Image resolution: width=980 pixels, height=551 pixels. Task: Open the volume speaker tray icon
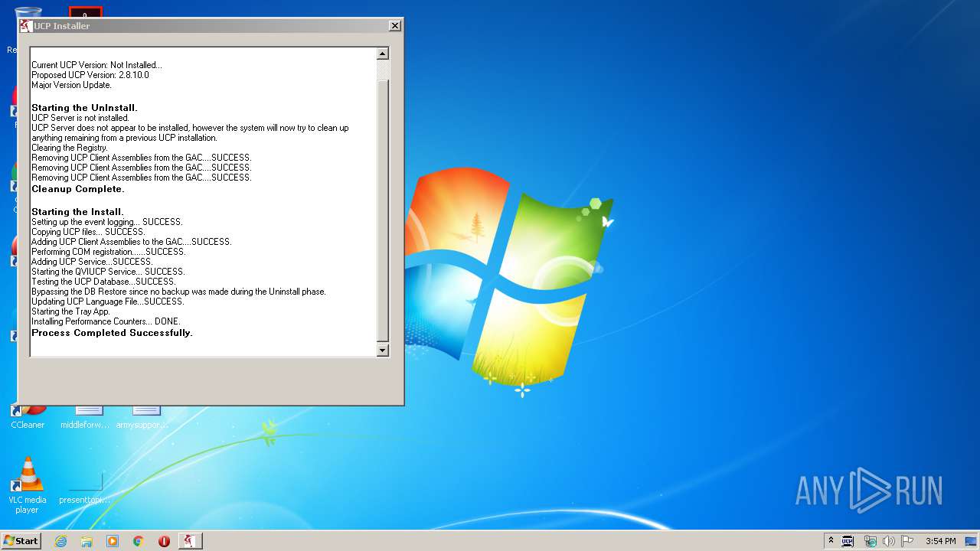pos(888,541)
